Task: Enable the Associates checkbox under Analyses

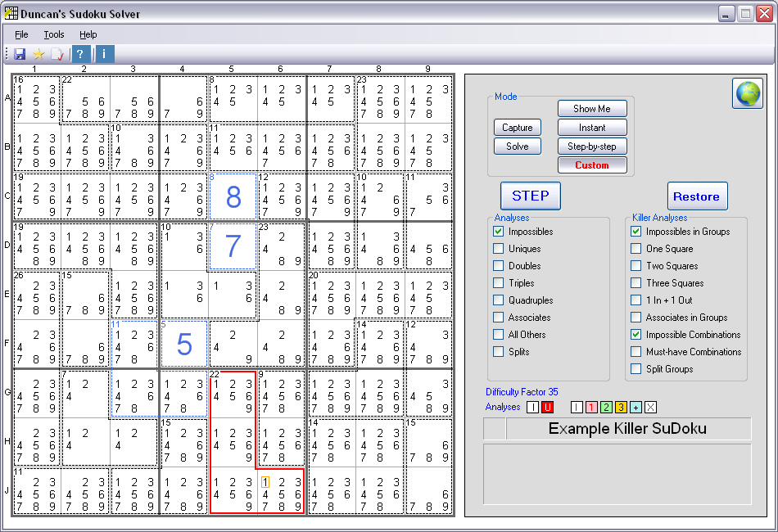Action: click(x=498, y=318)
